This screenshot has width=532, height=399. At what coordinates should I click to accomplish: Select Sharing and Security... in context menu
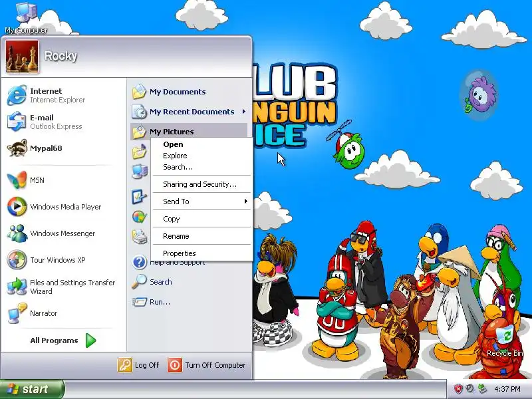tap(201, 184)
